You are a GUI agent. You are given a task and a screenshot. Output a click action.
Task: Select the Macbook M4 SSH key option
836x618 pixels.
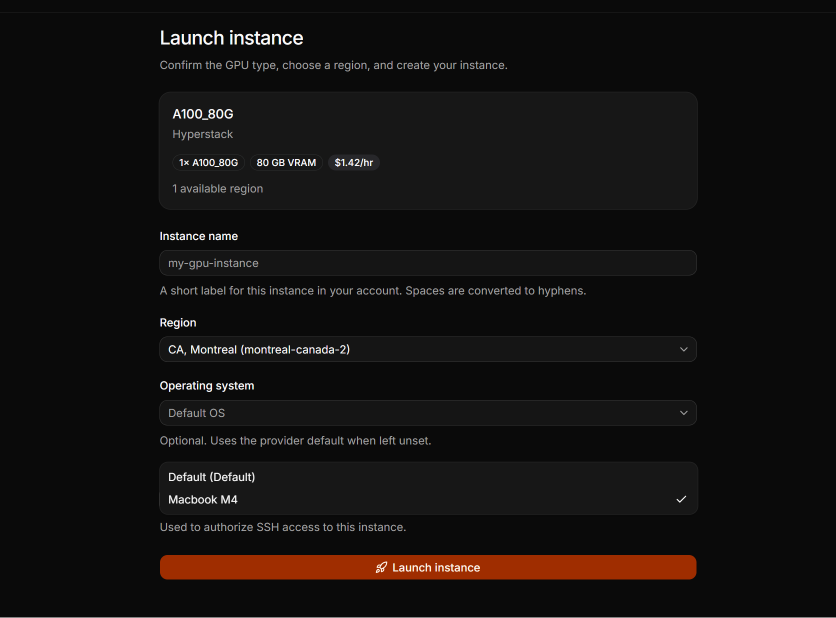pyautogui.click(x=428, y=500)
